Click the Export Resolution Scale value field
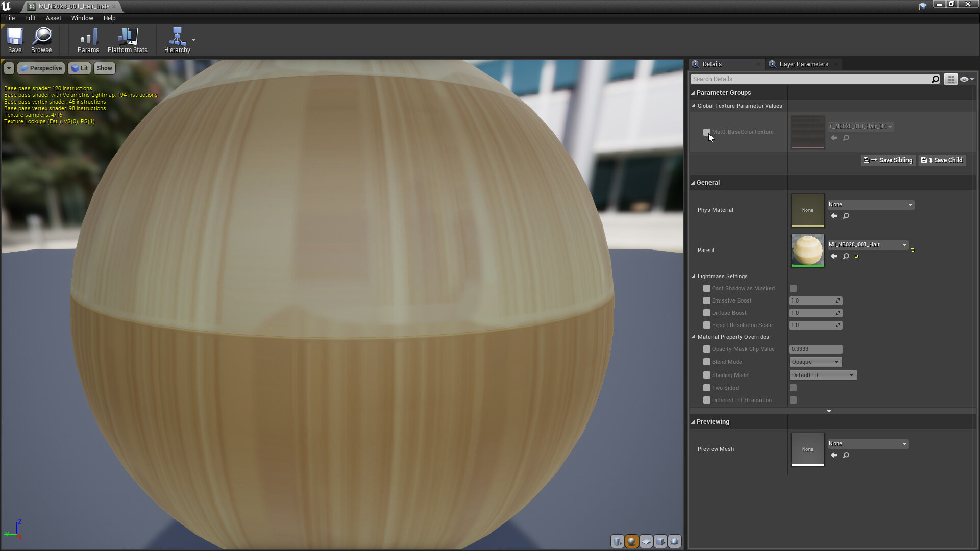Image resolution: width=980 pixels, height=551 pixels. coord(816,325)
